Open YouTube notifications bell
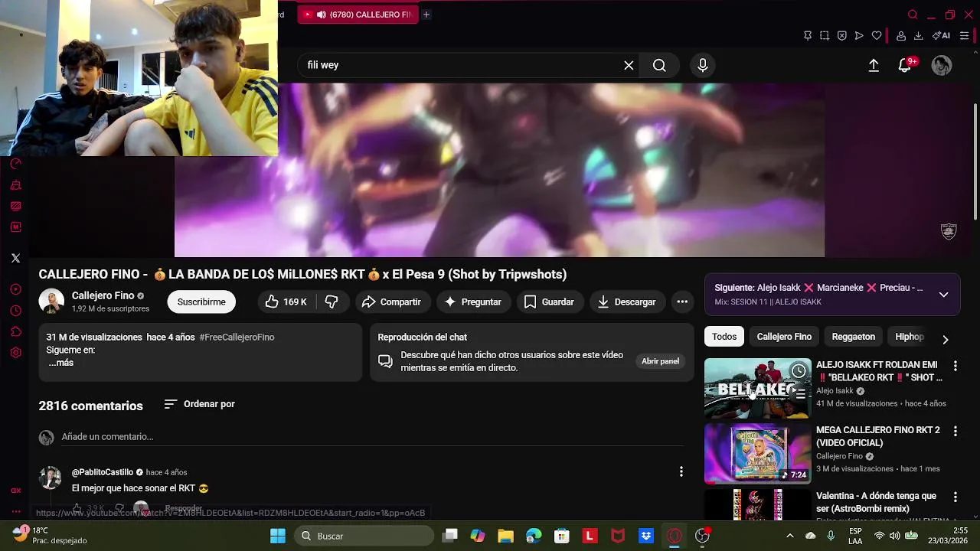Screen dimensions: 980x551 point(905,65)
